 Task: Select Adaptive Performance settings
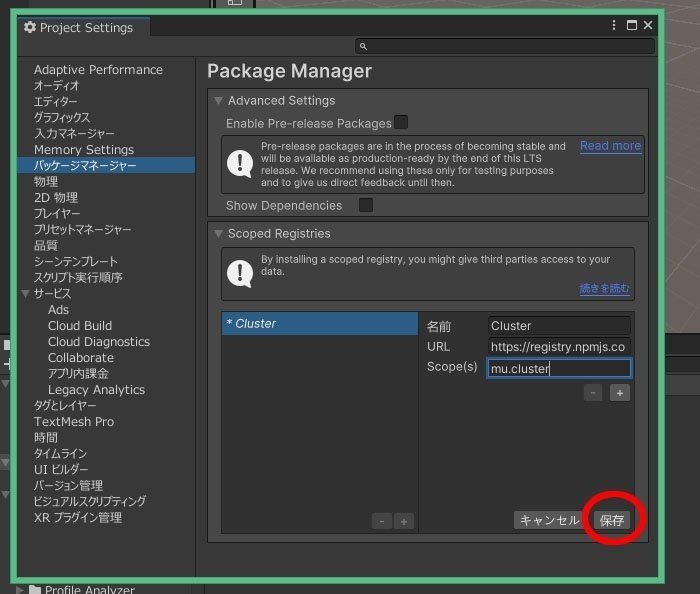tap(98, 70)
